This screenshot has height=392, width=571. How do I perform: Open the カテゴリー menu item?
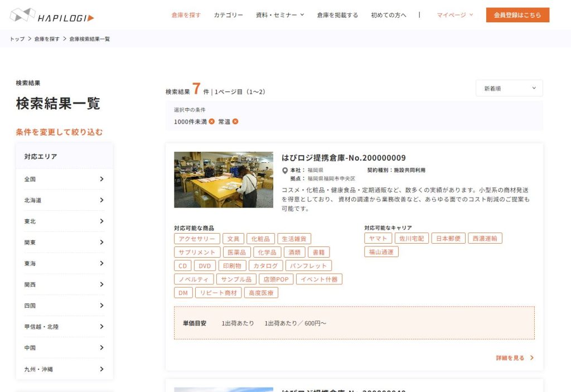click(228, 15)
